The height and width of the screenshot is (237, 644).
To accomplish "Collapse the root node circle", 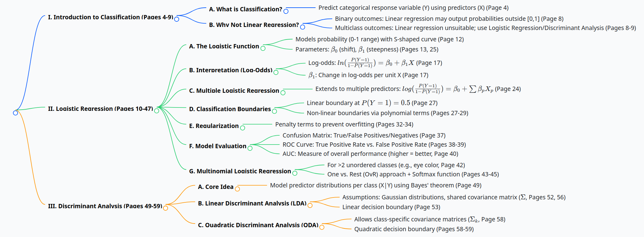I will [x=15, y=113].
